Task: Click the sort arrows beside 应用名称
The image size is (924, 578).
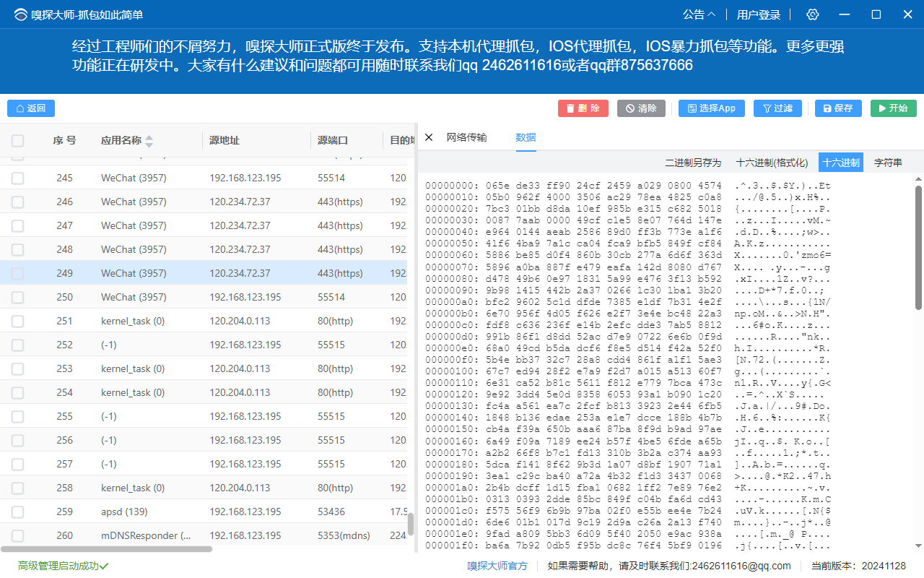Action: click(x=149, y=141)
